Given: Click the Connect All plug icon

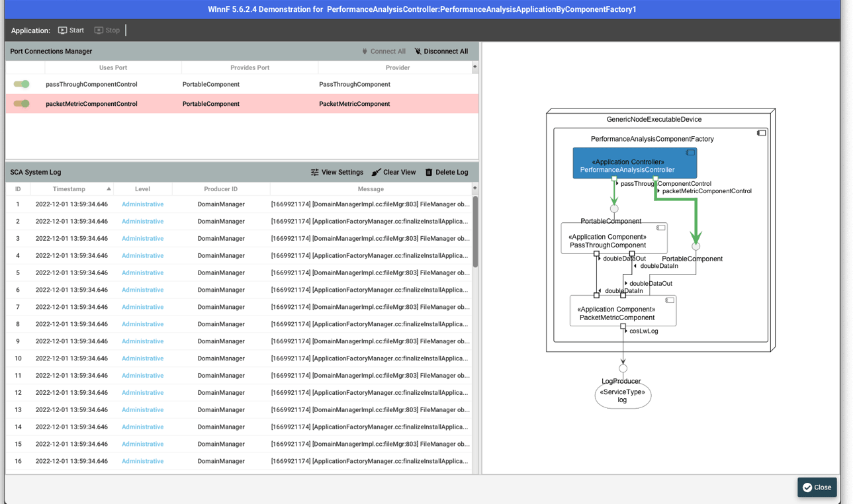Looking at the screenshot, I should (x=364, y=51).
